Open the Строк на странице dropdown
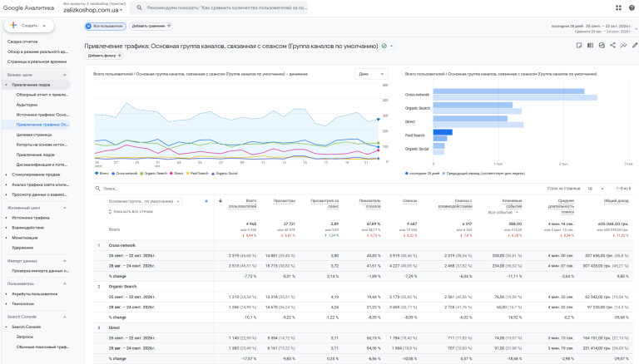Viewport: 639px width, 364px height. click(596, 189)
